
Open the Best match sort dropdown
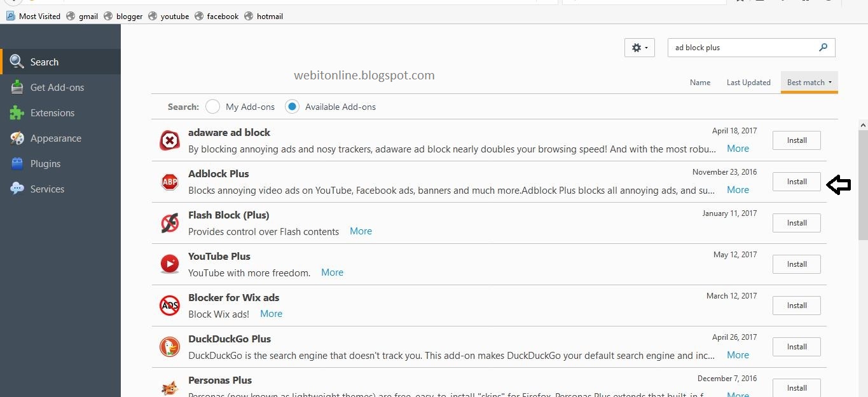[x=809, y=82]
